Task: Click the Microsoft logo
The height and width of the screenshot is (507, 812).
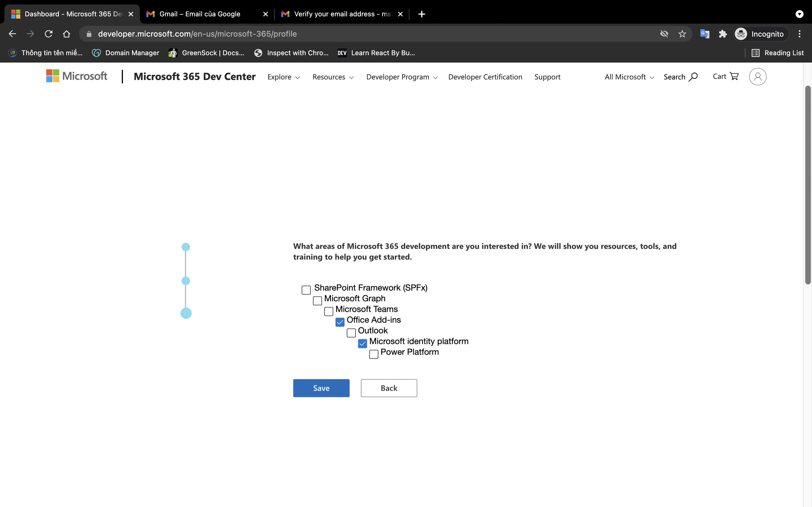Action: tap(76, 76)
